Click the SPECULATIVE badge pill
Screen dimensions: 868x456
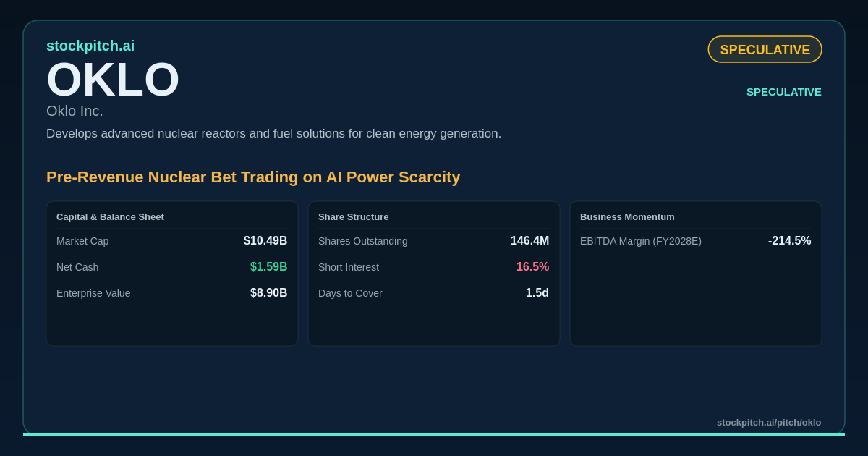point(765,49)
